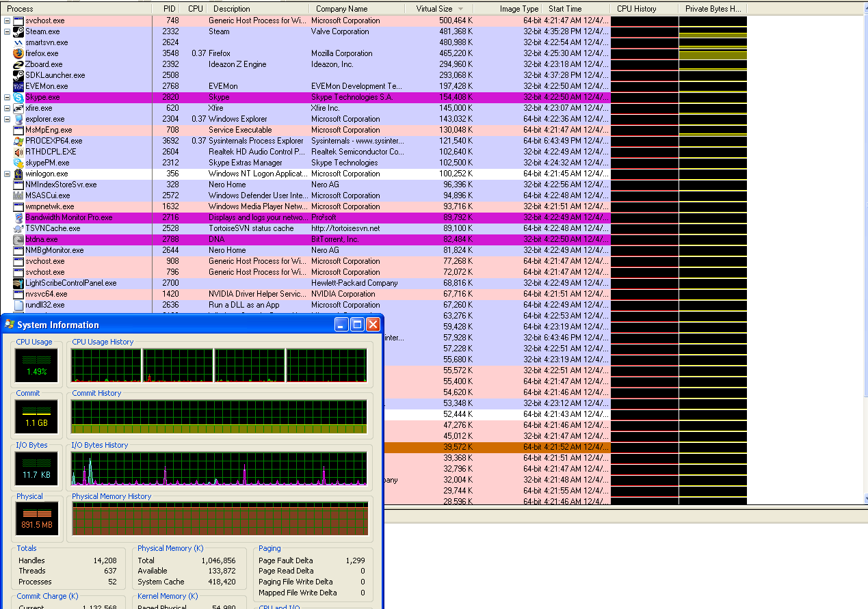Collapse the svchost.exe PID 748 tree node
868x609 pixels.
tap(7, 21)
